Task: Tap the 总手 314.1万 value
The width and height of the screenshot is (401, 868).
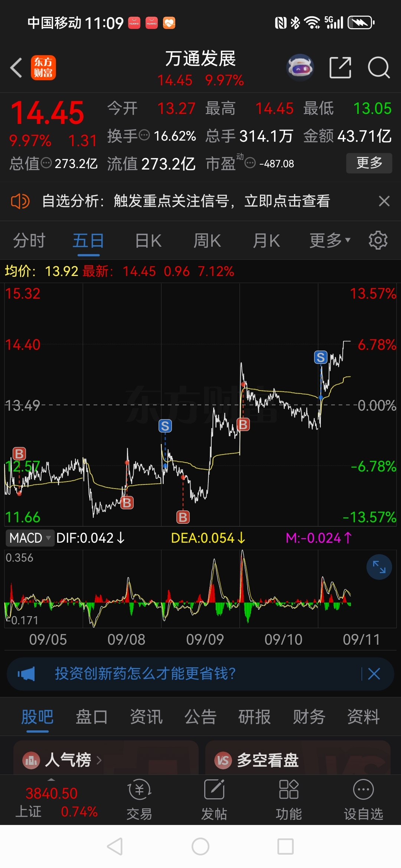Action: (x=266, y=136)
